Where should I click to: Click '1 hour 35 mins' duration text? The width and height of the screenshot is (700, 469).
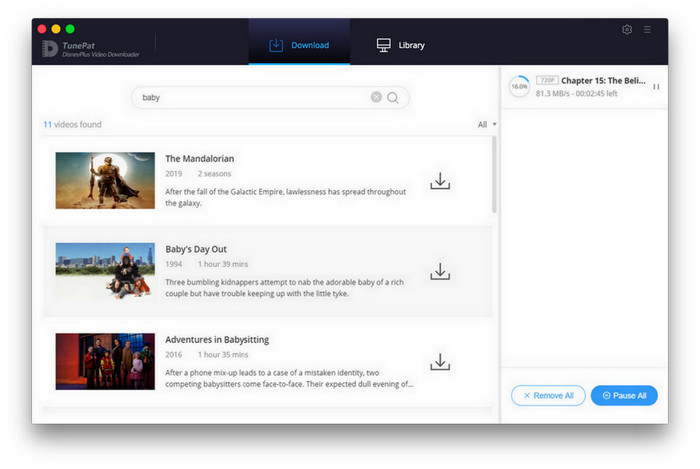coord(223,355)
